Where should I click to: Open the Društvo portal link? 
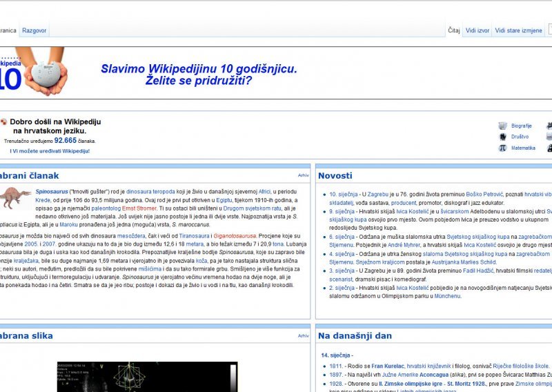tap(520, 137)
